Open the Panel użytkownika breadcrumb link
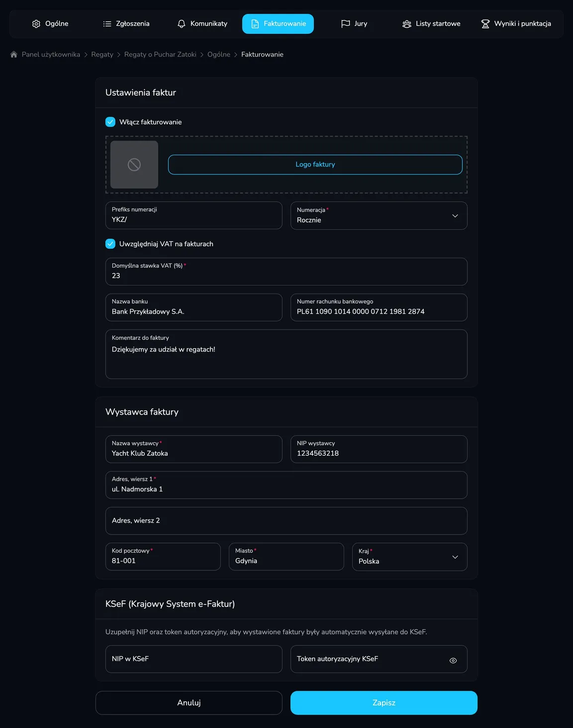Screen dimensions: 573x728 (51, 55)
